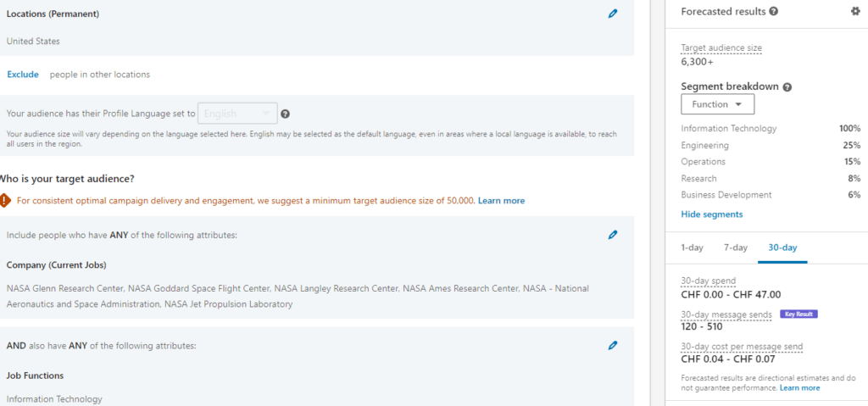868x406 pixels.
Task: Edit Company (Current Jobs) attributes pencil icon
Action: tap(612, 235)
